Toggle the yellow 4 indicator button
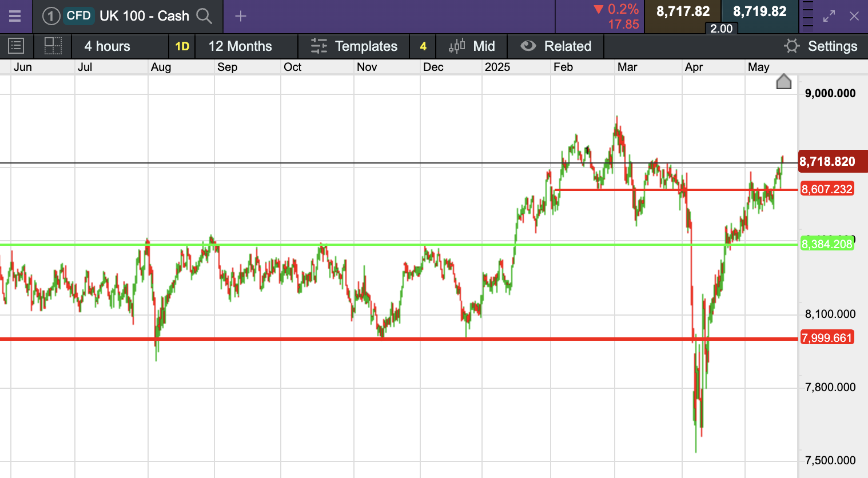This screenshot has height=478, width=868. click(x=423, y=46)
